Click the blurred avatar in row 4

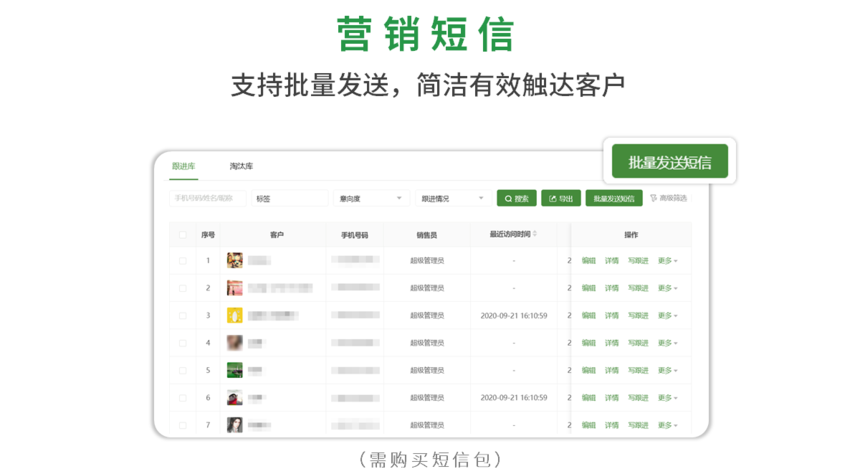(x=234, y=343)
